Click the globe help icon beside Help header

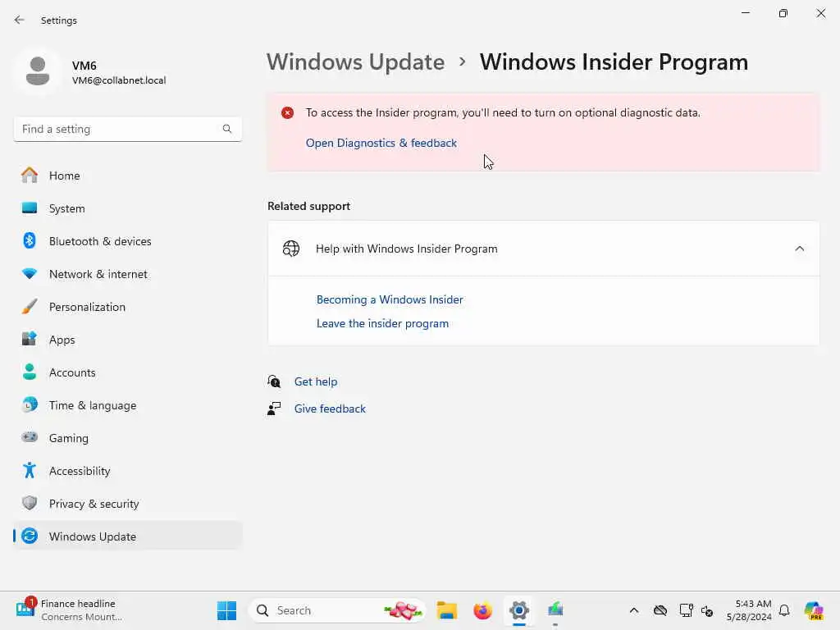291,249
